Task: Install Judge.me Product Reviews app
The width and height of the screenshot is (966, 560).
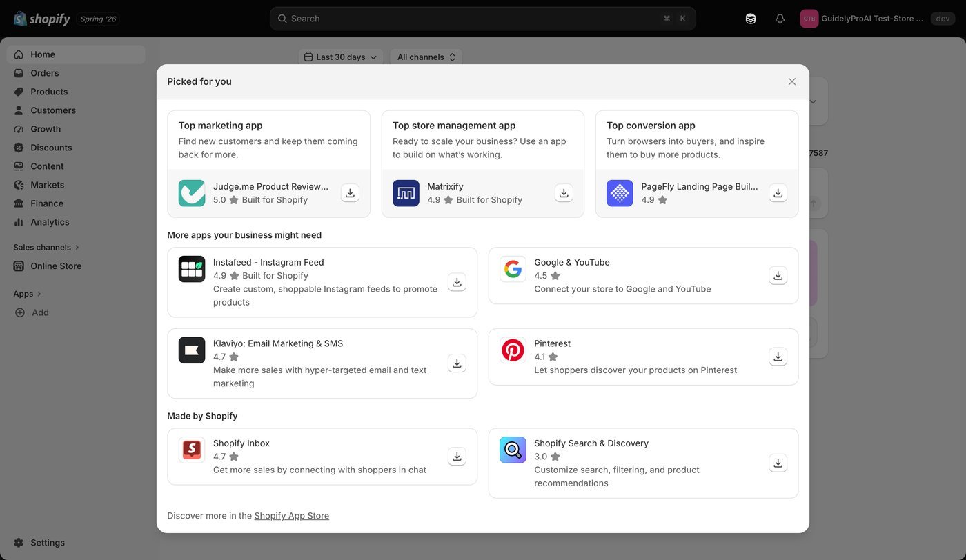Action: click(x=350, y=193)
